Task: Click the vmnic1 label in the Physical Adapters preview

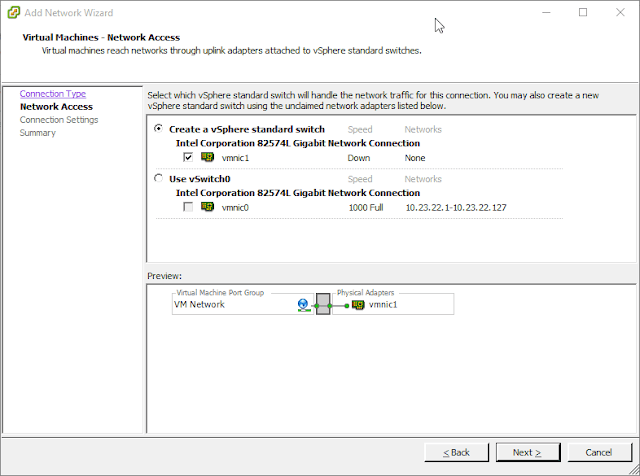Action: tap(383, 305)
